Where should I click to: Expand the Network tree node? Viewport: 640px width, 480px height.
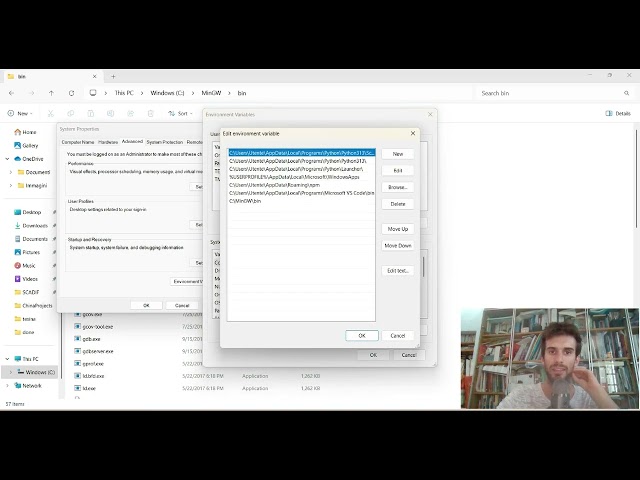pos(7,385)
